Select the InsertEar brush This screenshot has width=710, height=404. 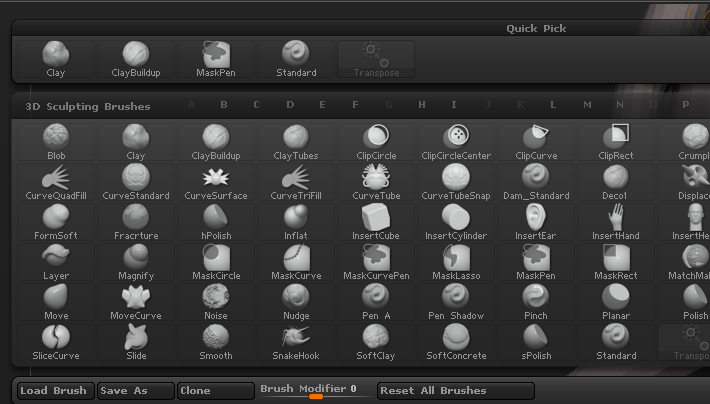pyautogui.click(x=536, y=222)
